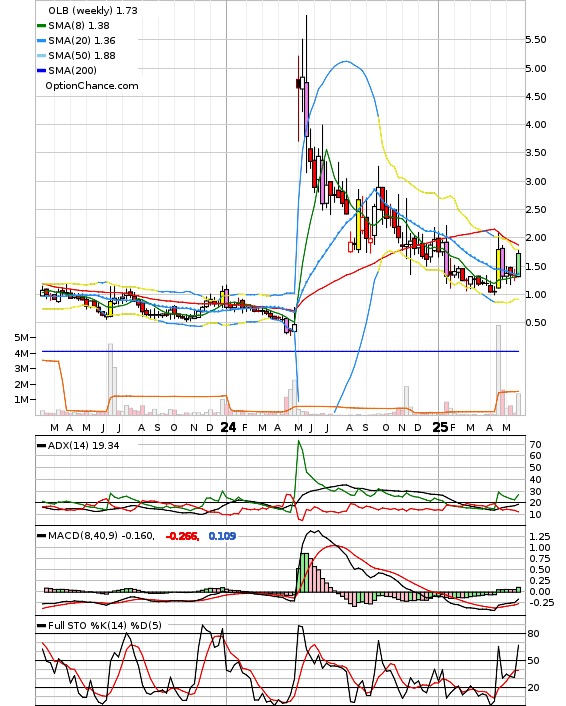
Task: Click the 4M volume axis label
Action: 22,353
